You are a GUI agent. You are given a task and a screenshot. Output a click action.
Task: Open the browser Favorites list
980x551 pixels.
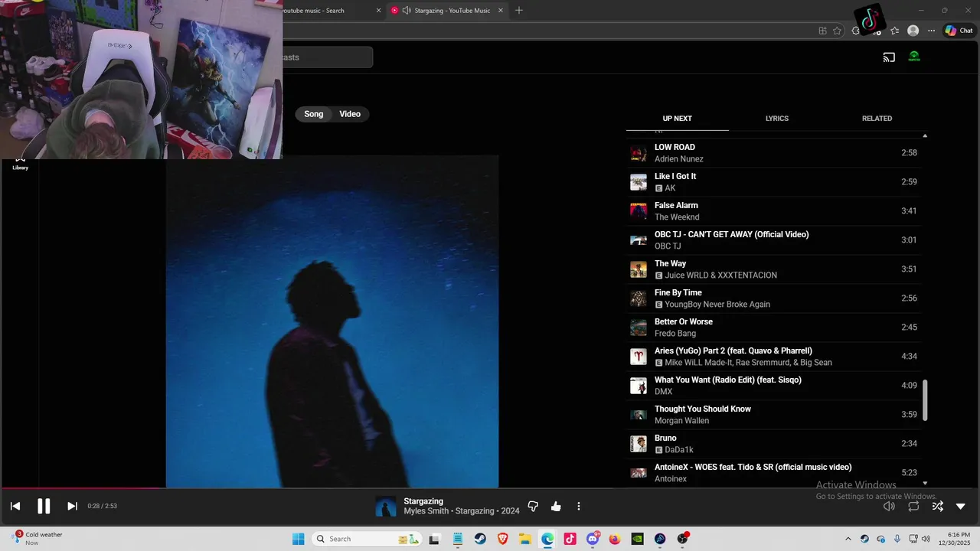(894, 31)
